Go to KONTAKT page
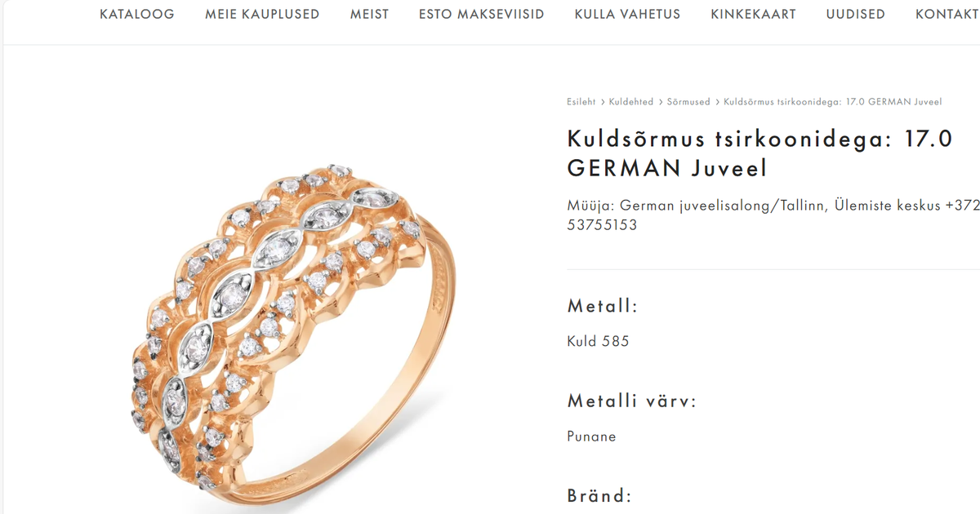This screenshot has width=980, height=514. pos(947,14)
